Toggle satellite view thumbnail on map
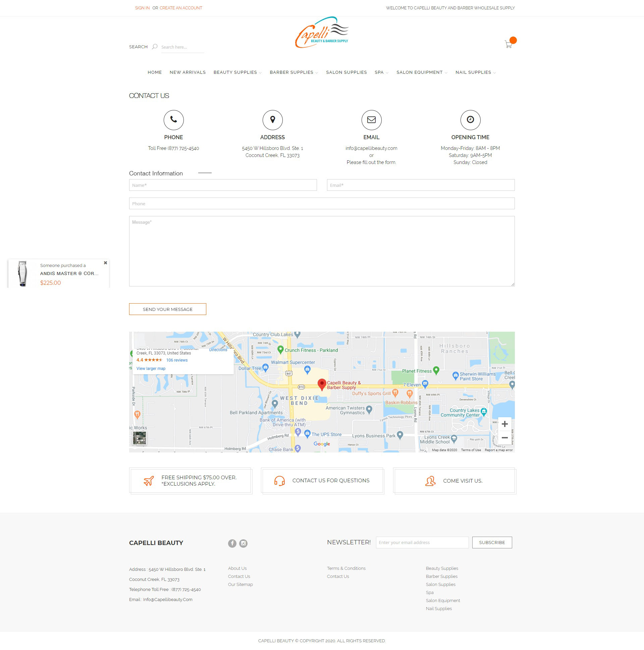 click(x=139, y=438)
